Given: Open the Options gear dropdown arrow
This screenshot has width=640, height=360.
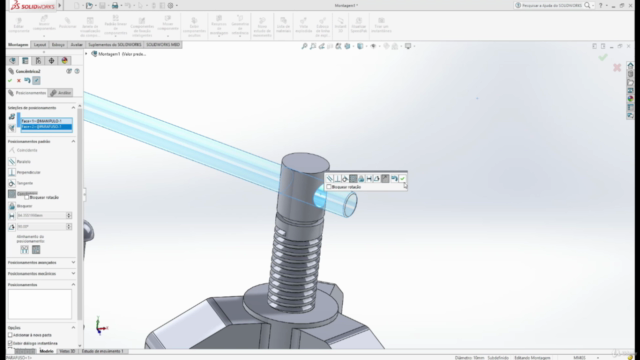Looking at the screenshot, I should point(177,6).
